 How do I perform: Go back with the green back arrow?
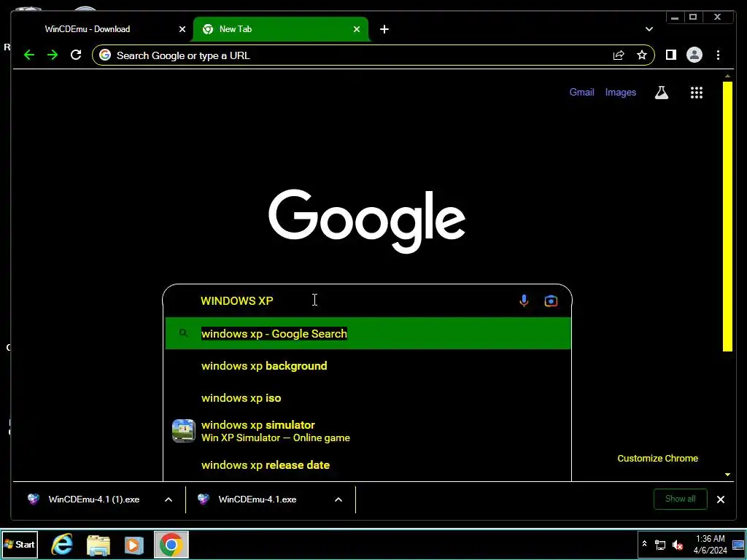(29, 55)
